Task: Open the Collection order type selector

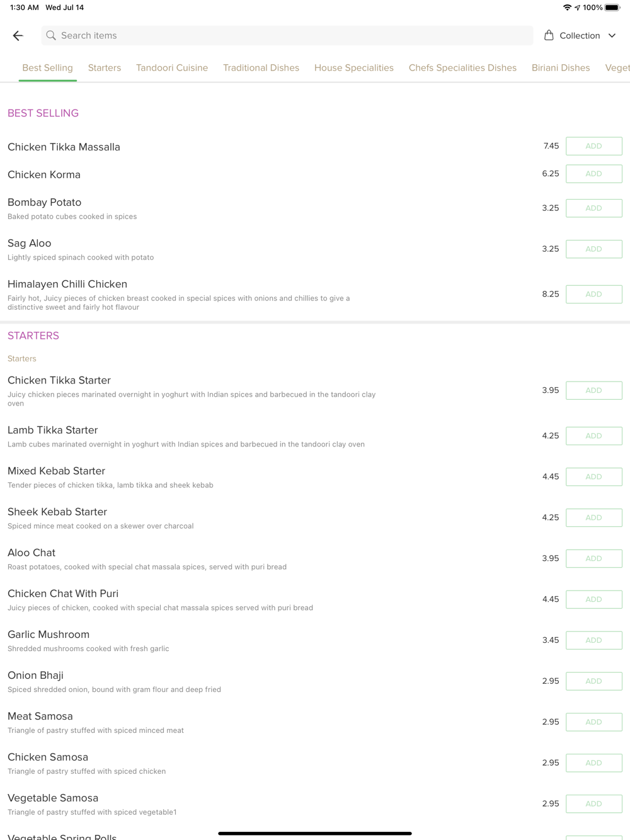Action: [580, 36]
